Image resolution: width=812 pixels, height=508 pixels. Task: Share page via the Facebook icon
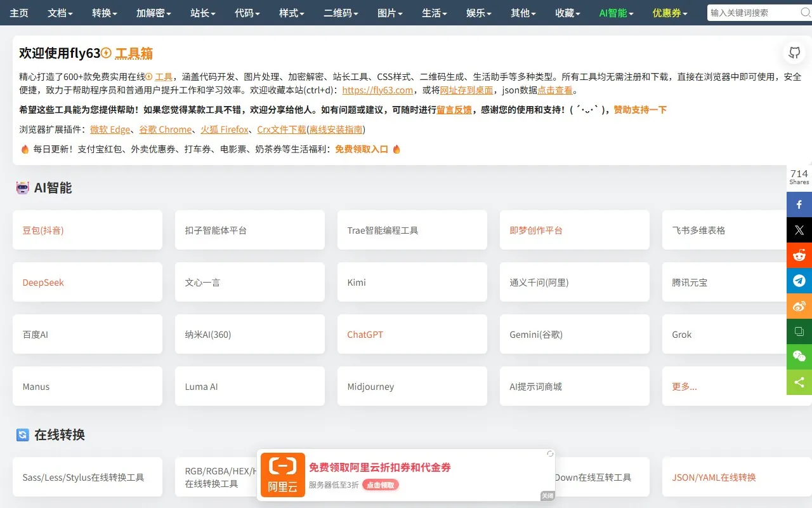800,204
